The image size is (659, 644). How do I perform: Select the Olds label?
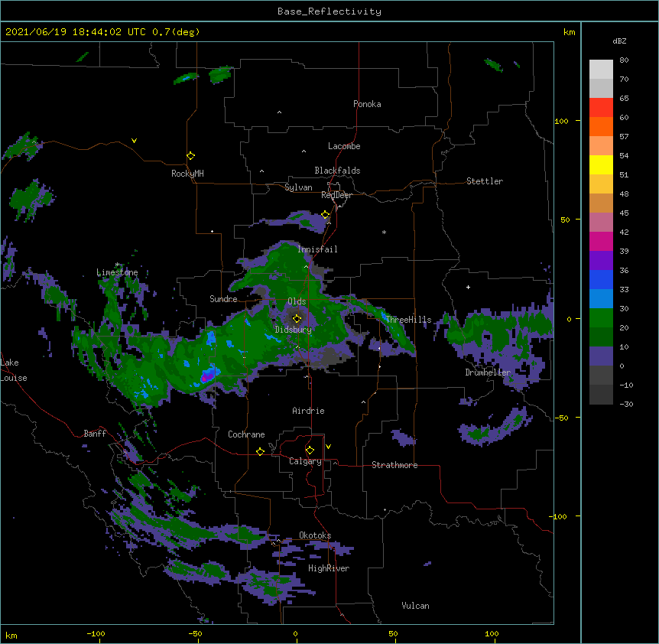coord(297,301)
